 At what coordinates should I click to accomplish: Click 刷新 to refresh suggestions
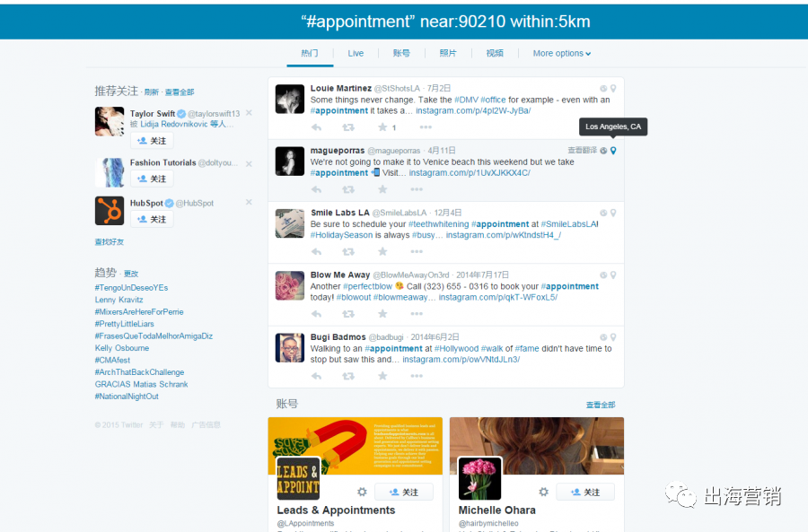(x=152, y=92)
